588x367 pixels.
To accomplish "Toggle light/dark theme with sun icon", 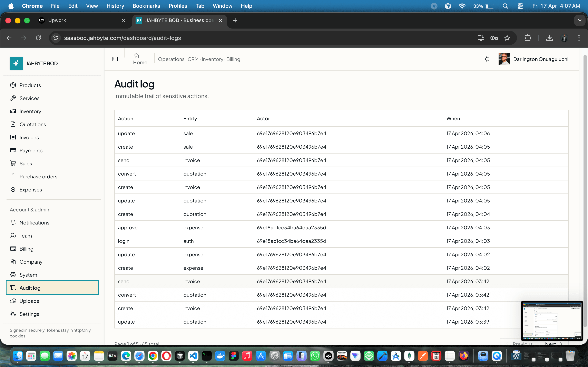I will point(487,59).
